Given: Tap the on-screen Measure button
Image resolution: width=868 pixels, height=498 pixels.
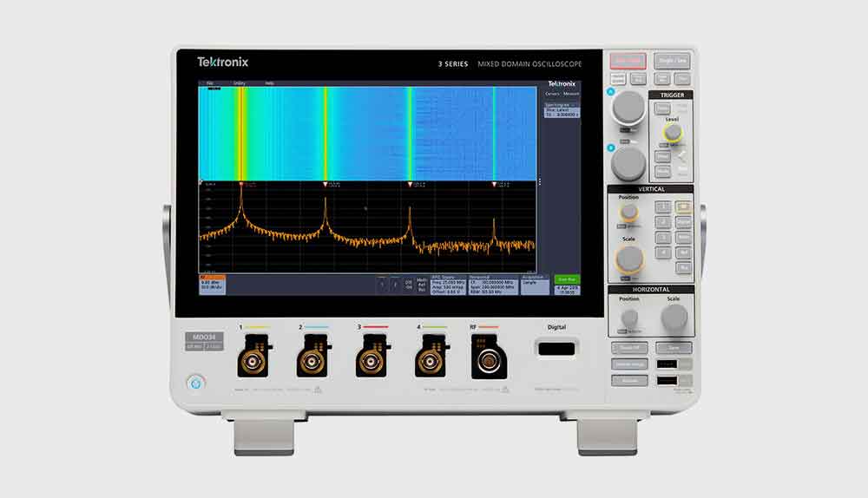Looking at the screenshot, I should 571,94.
